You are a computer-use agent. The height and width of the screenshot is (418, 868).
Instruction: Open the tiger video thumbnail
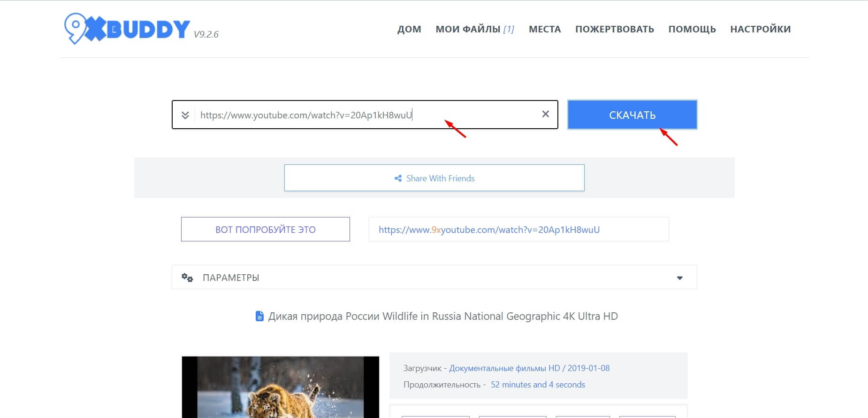[281, 387]
